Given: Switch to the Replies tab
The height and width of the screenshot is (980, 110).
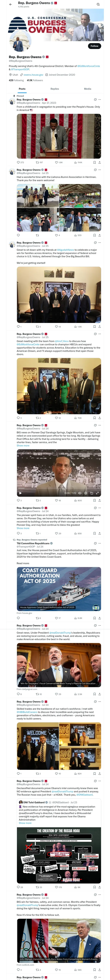Looking at the screenshot, I should click(55, 89).
